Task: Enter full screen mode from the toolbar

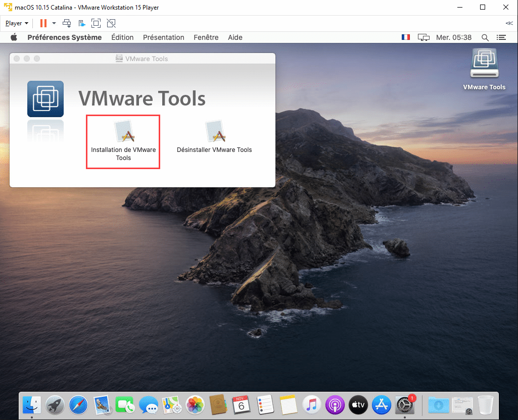Action: coord(96,23)
